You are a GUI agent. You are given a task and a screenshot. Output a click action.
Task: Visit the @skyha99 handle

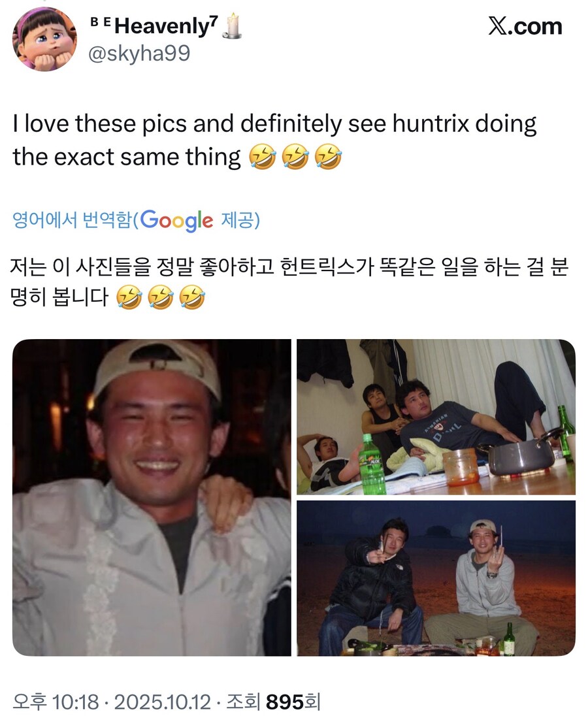coord(139,53)
